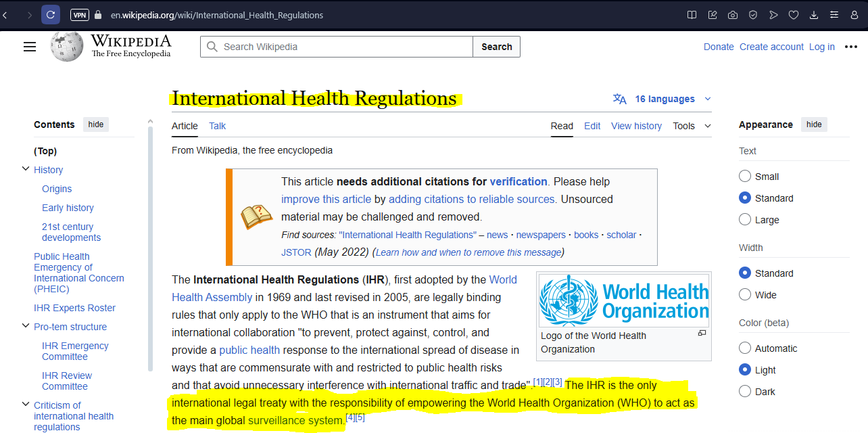Screen dimensions: 868x433
Task: Click the browser back arrow
Action: click(5, 14)
